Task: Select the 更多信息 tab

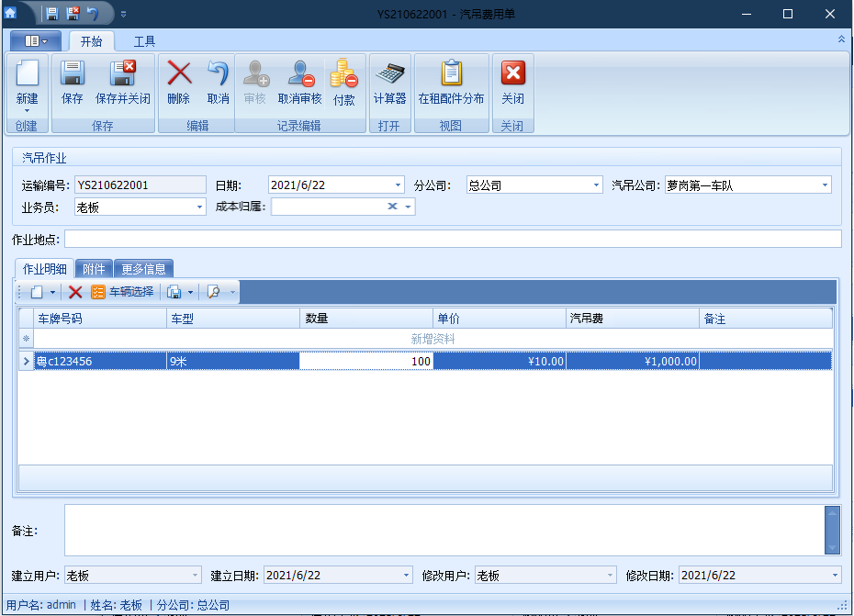Action: tap(144, 268)
